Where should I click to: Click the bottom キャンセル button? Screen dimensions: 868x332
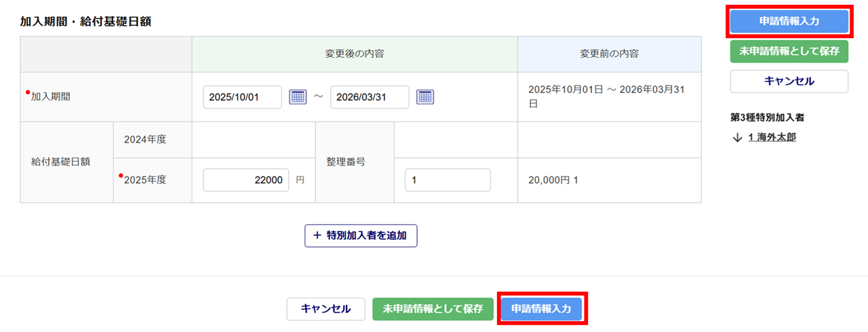click(x=325, y=309)
